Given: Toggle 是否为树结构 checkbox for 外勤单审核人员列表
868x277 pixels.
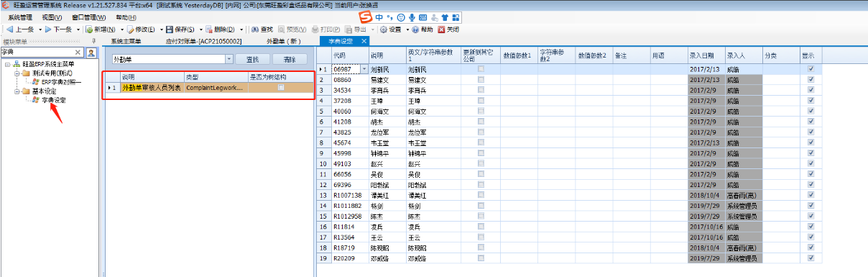Looking at the screenshot, I should pyautogui.click(x=281, y=87).
